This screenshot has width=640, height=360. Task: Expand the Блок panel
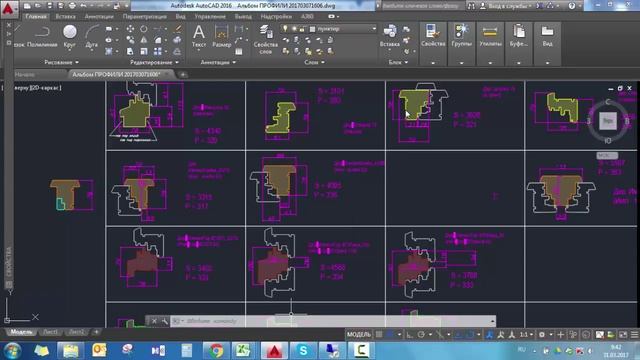click(398, 62)
